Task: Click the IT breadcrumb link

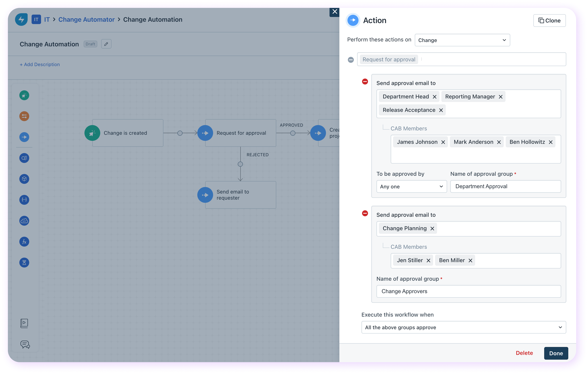Action: pyautogui.click(x=47, y=20)
